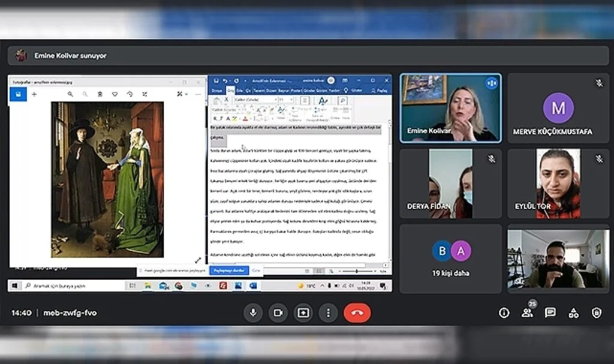Select the MERVE KÜÇÜKMUSTAFA participant tile
Image resolution: width=614 pixels, height=364 pixels.
click(558, 108)
